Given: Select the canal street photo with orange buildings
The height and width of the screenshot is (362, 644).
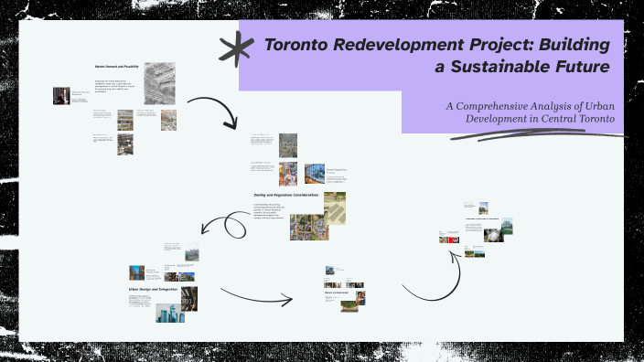Looking at the screenshot, I should click(x=137, y=273).
